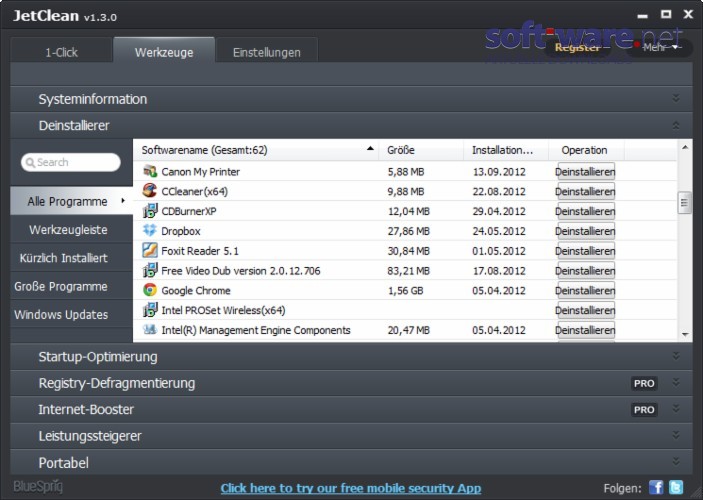The height and width of the screenshot is (500, 703).
Task: Click Deinstallieren for Foxit Reader 5.1
Action: [x=586, y=251]
